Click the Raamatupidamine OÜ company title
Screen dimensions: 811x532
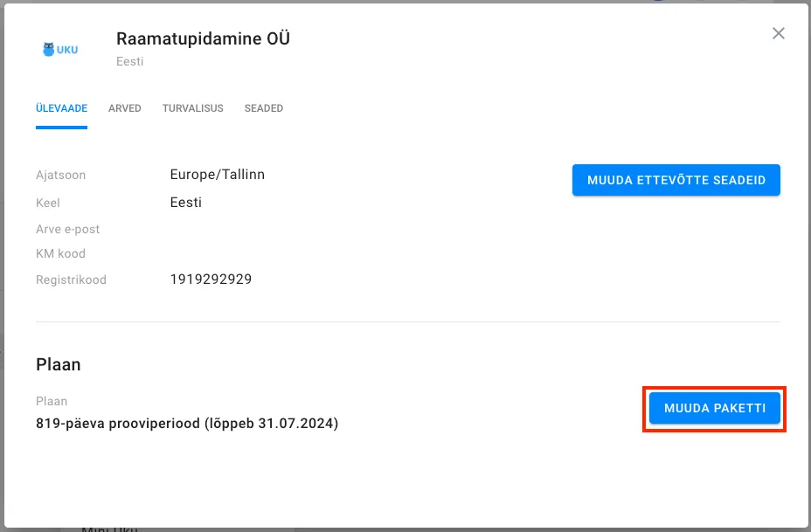(203, 38)
